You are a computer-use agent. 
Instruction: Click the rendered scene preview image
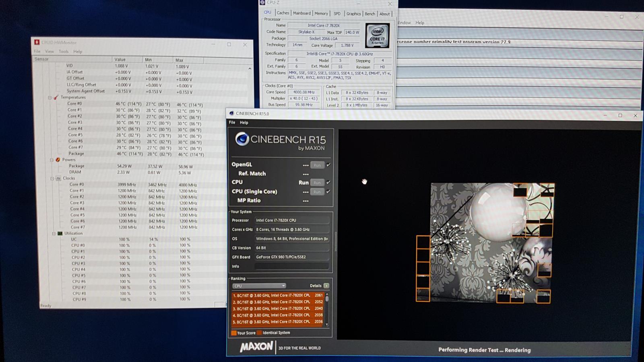[x=492, y=243]
